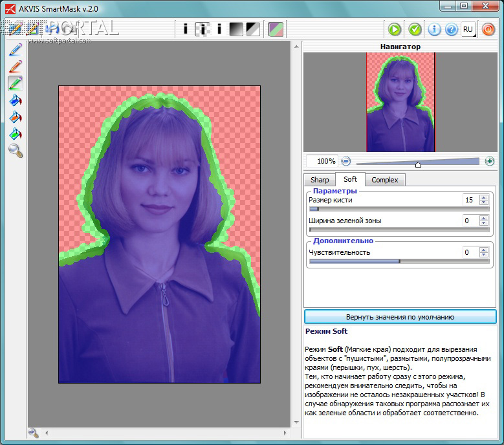Open the program info icon
The width and height of the screenshot is (504, 445).
coord(435,29)
